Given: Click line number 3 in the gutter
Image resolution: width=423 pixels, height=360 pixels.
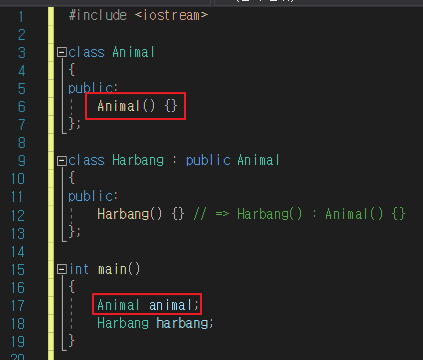Looking at the screenshot, I should tap(21, 53).
